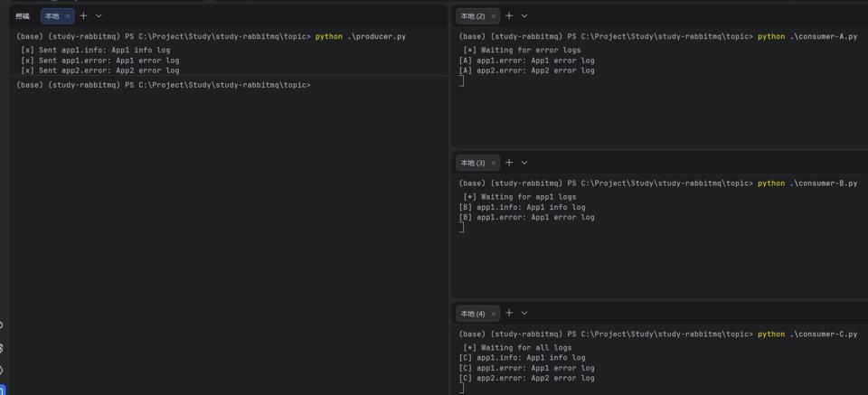Add new terminal next to 本地 (3)

(509, 162)
